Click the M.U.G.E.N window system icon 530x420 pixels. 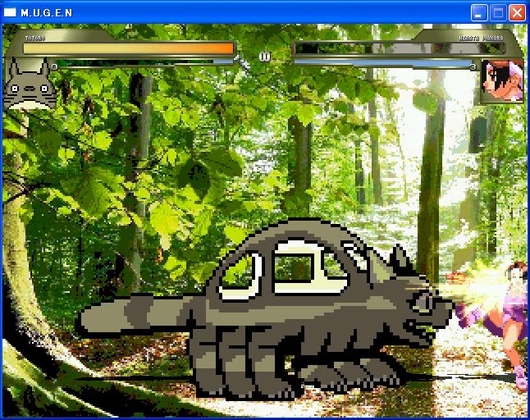[10, 12]
